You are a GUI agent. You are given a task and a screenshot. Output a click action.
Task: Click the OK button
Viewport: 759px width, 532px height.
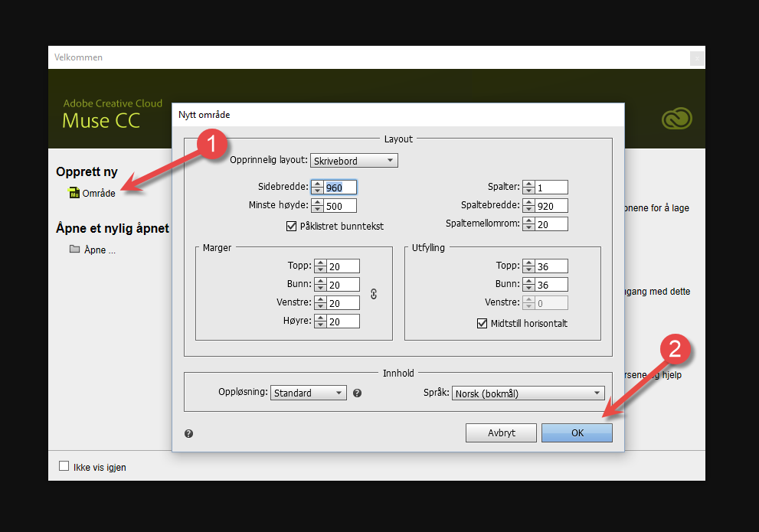coord(577,432)
